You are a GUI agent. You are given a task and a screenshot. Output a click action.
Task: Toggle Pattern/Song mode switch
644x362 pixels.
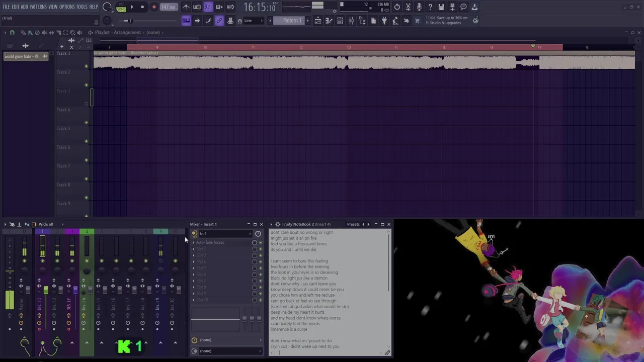[121, 7]
